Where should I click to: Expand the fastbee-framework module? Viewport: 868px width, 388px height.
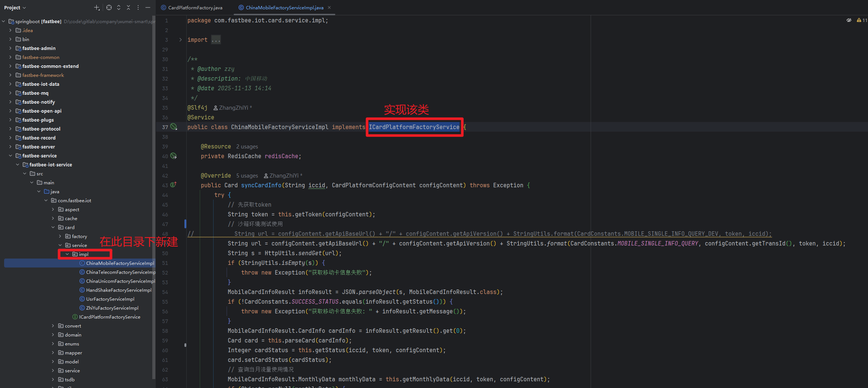pos(10,75)
